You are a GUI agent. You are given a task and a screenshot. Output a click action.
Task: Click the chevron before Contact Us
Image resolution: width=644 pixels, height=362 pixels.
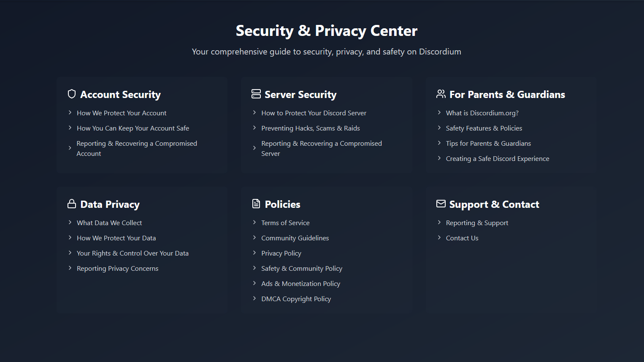click(x=439, y=237)
